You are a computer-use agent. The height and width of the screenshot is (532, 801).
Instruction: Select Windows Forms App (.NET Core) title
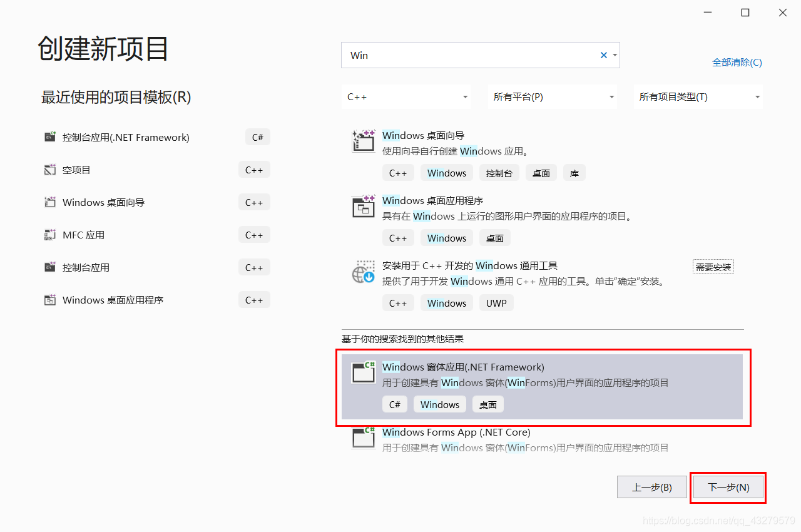click(456, 432)
